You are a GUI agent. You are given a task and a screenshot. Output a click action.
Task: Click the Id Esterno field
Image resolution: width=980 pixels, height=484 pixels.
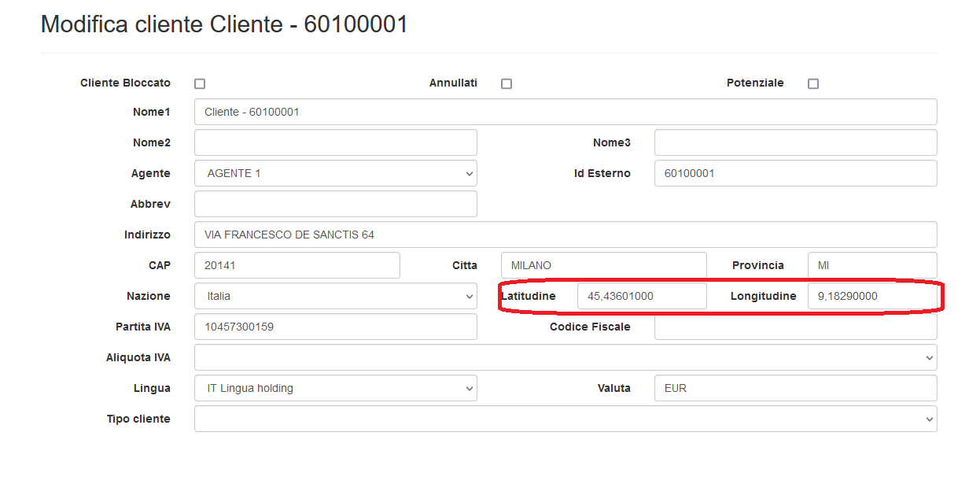(x=795, y=173)
